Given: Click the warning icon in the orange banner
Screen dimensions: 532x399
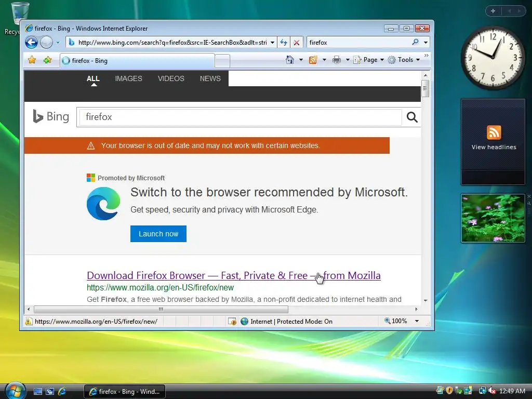Looking at the screenshot, I should pos(91,146).
